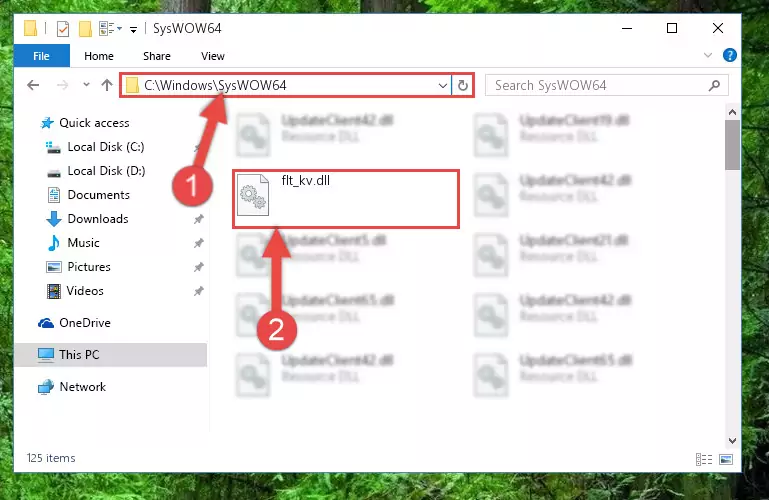Click the This PC monitor icon

[46, 355]
